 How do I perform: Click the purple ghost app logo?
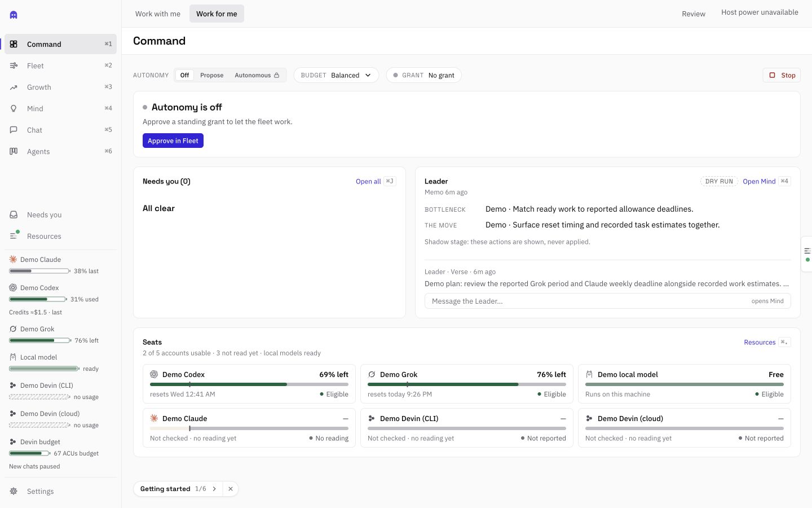click(14, 15)
